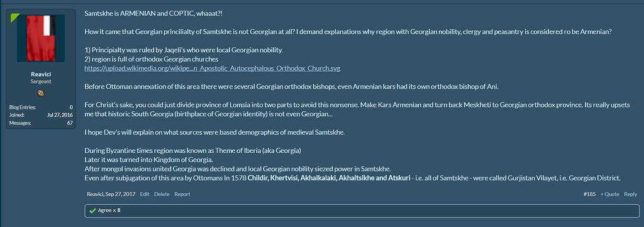Screen dimensions: 644x227
Task: Edit this post
Action: point(145,194)
